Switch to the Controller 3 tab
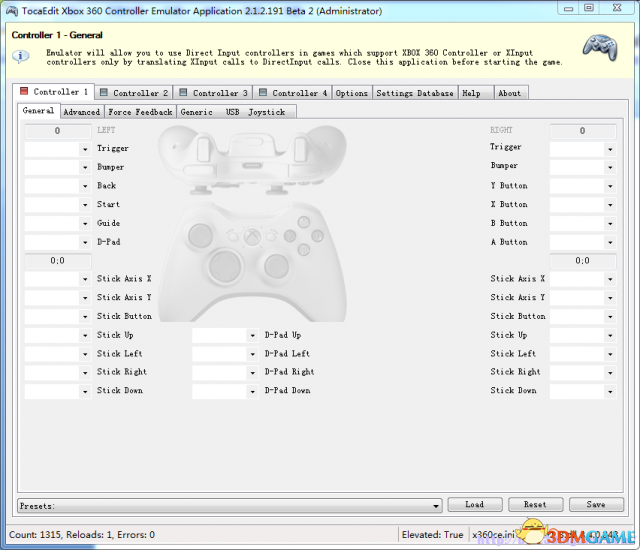 (x=213, y=93)
